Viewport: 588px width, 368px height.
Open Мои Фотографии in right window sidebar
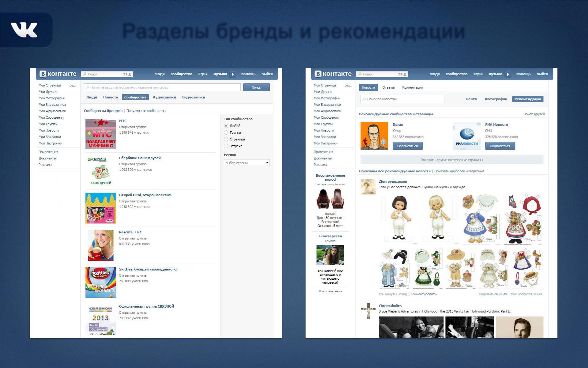pos(327,98)
